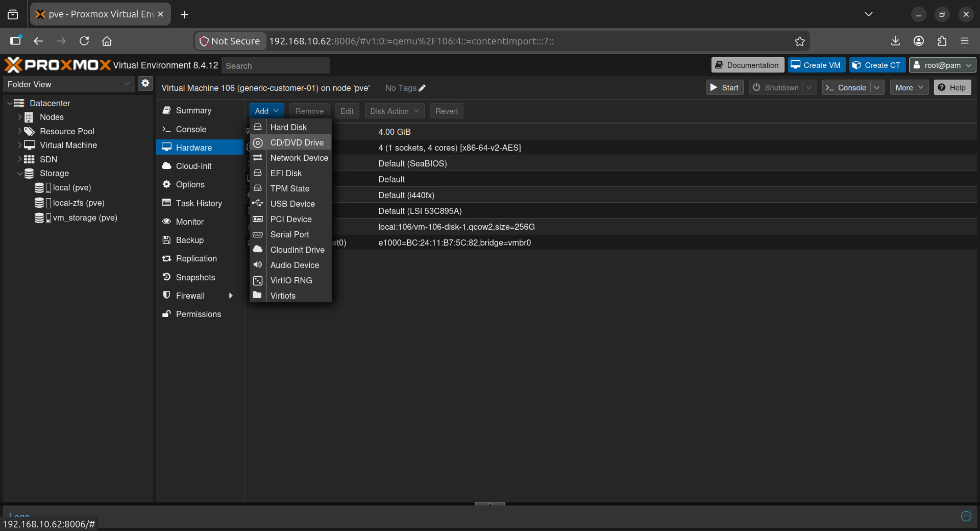The width and height of the screenshot is (980, 531).
Task: Select the Hardware tab
Action: [x=200, y=147]
